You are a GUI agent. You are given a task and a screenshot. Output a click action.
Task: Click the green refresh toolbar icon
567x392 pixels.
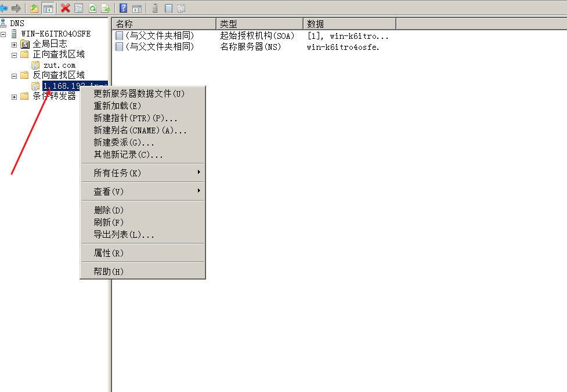pos(93,8)
